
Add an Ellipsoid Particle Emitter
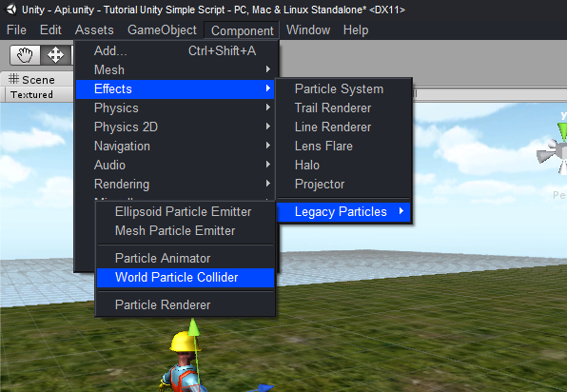pyautogui.click(x=186, y=212)
